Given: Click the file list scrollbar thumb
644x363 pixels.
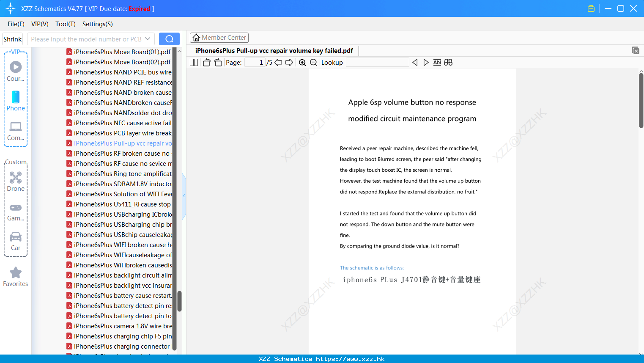Looking at the screenshot, I should pos(179,301).
